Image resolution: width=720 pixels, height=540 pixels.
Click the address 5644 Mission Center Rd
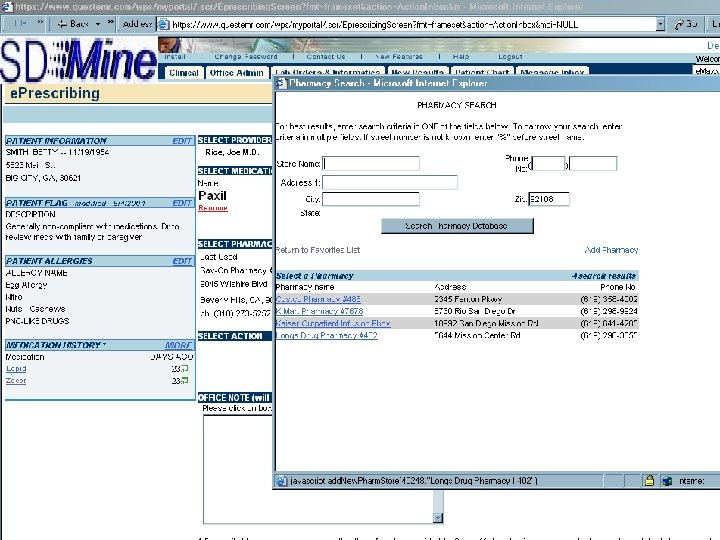click(477, 335)
